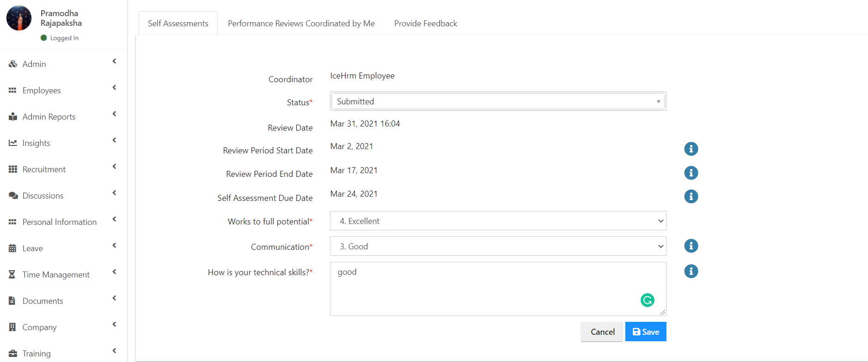Viewport: 868px width, 362px height.
Task: Expand the Admin sidebar menu chevron
Action: [x=114, y=61]
